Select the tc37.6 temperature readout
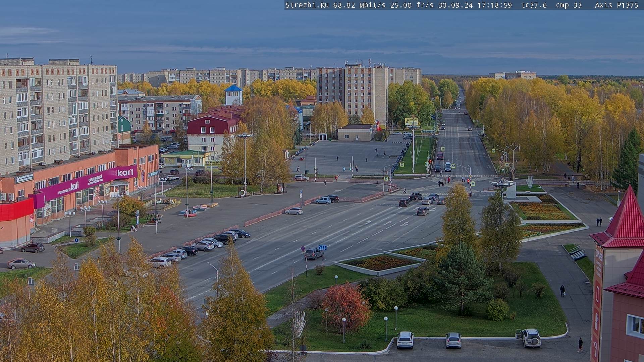 [534, 5]
